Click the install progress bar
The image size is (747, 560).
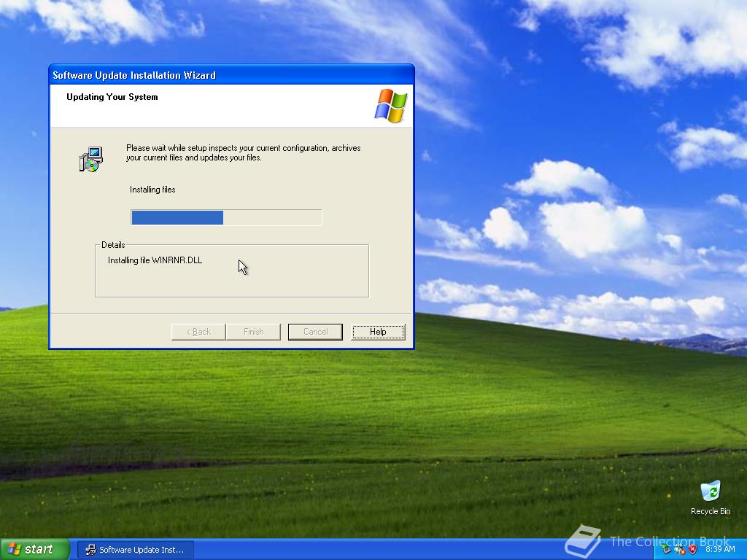click(226, 217)
